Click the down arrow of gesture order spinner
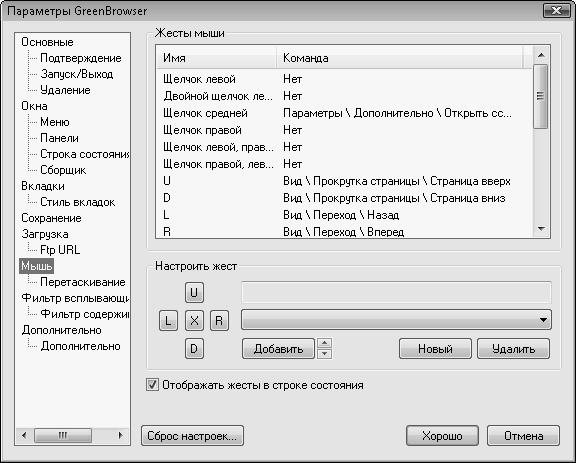This screenshot has height=463, width=576. tap(324, 353)
